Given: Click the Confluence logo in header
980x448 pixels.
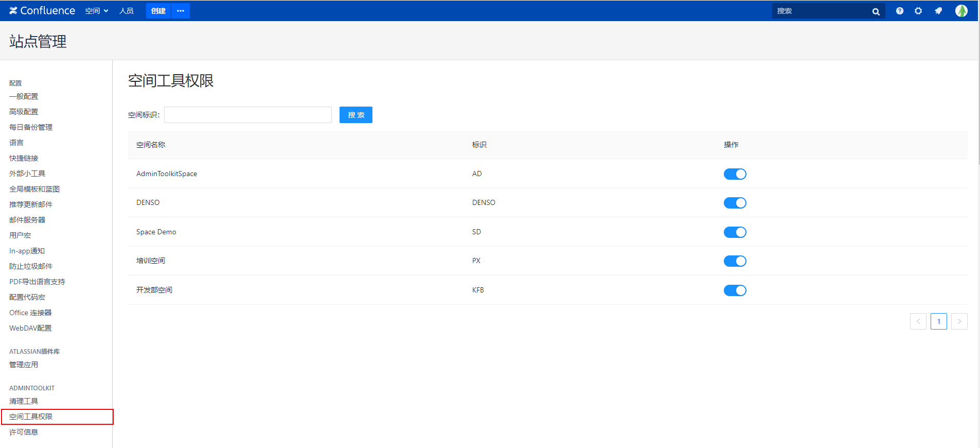Looking at the screenshot, I should point(42,11).
